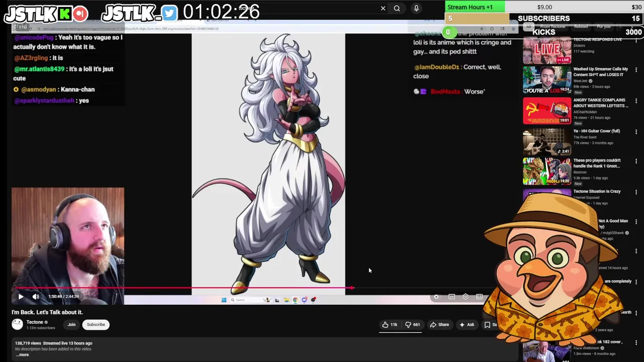Open the Rank 1 Groot video thumbnail
The image size is (644, 362).
click(x=547, y=171)
